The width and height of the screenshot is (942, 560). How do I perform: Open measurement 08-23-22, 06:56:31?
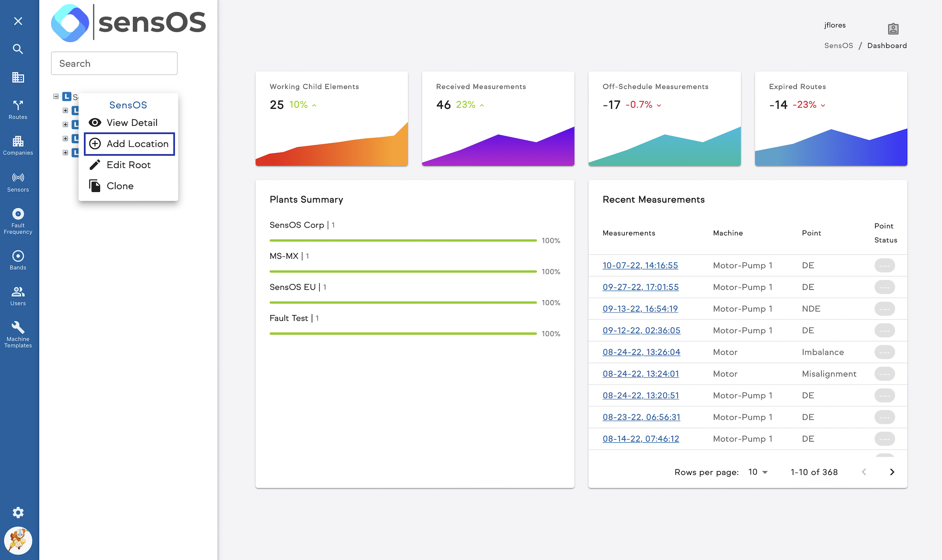point(642,417)
